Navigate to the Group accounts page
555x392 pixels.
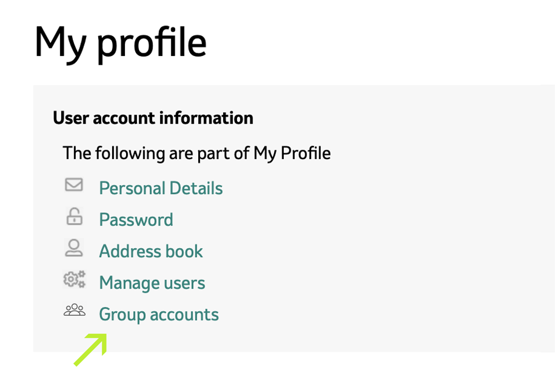tap(159, 315)
